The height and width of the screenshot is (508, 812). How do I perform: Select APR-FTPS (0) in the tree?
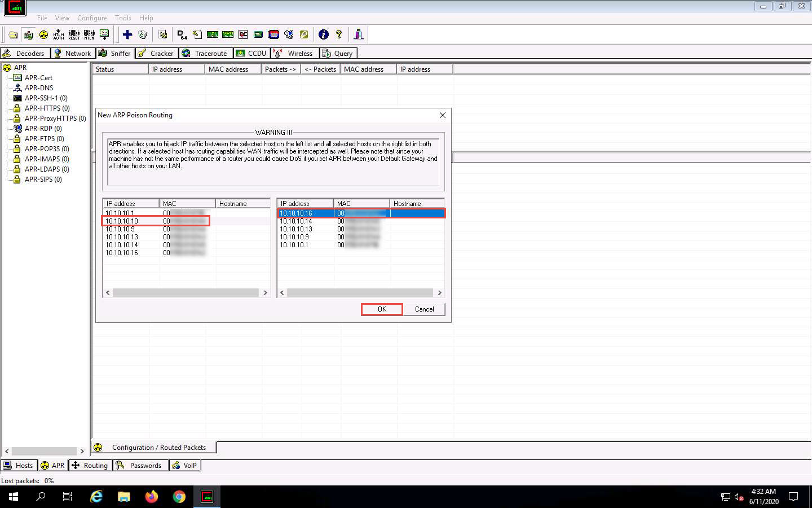pos(44,139)
